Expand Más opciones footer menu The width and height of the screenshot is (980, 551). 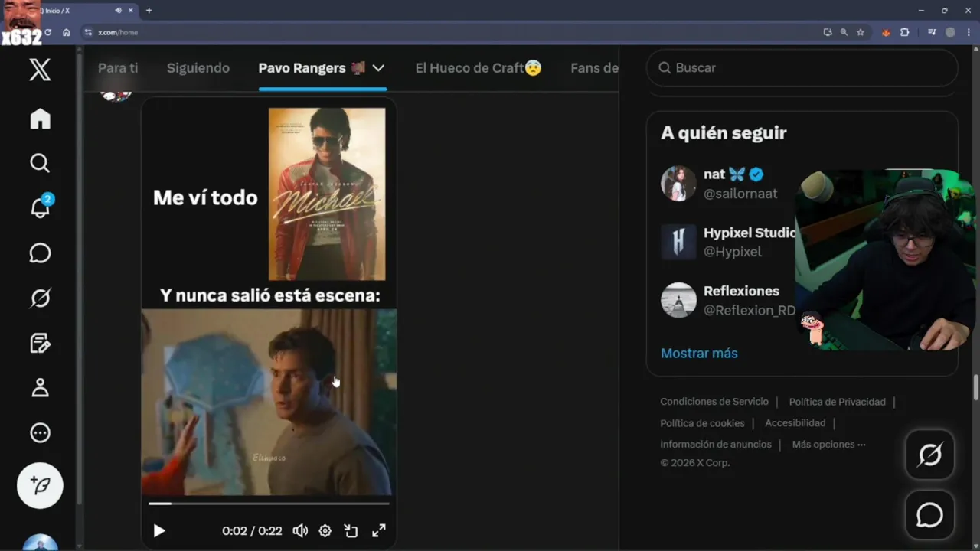pos(828,445)
